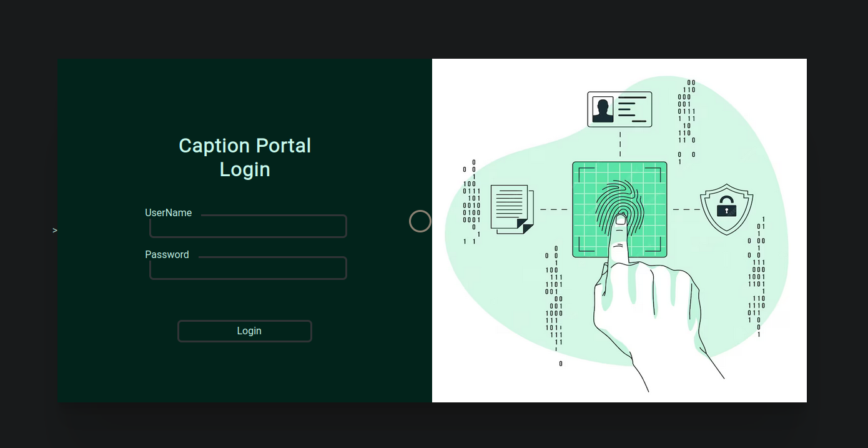Click the document pages icon in illustration
The height and width of the screenshot is (448, 868).
pos(513,209)
